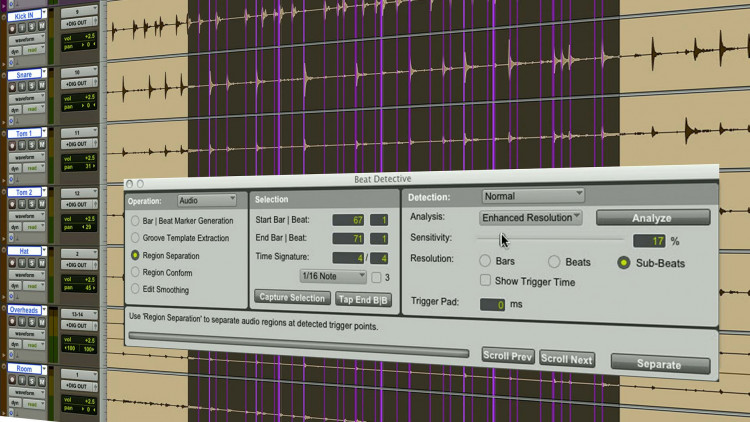Record-enable the Kick IN track
The height and width of the screenshot is (422, 750).
click(x=13, y=28)
